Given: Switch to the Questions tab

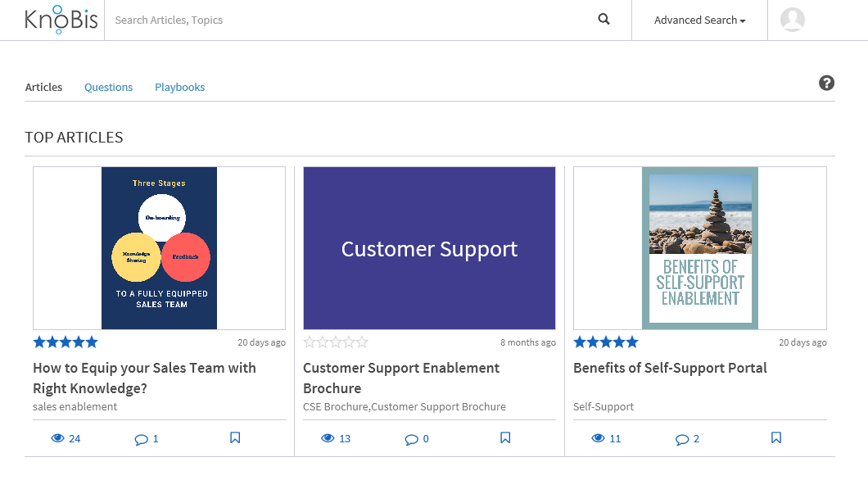Looking at the screenshot, I should click(108, 87).
